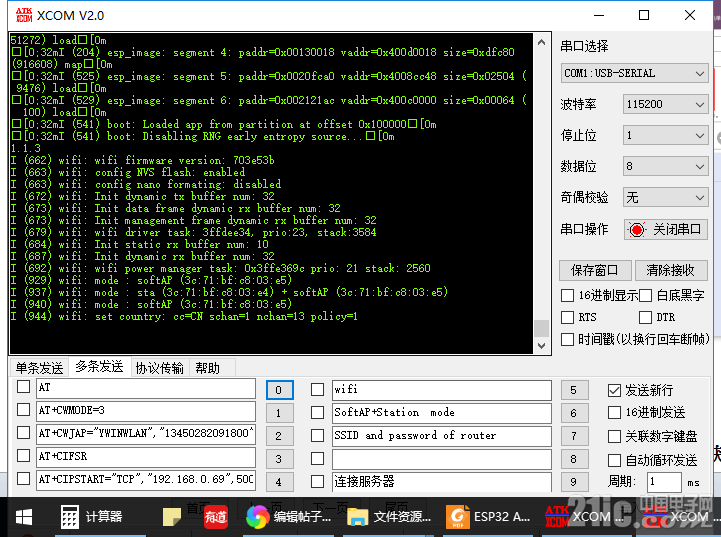Viewport: 721px width, 537px height.
Task: Click send button 8 for the empty entry
Action: click(x=574, y=459)
